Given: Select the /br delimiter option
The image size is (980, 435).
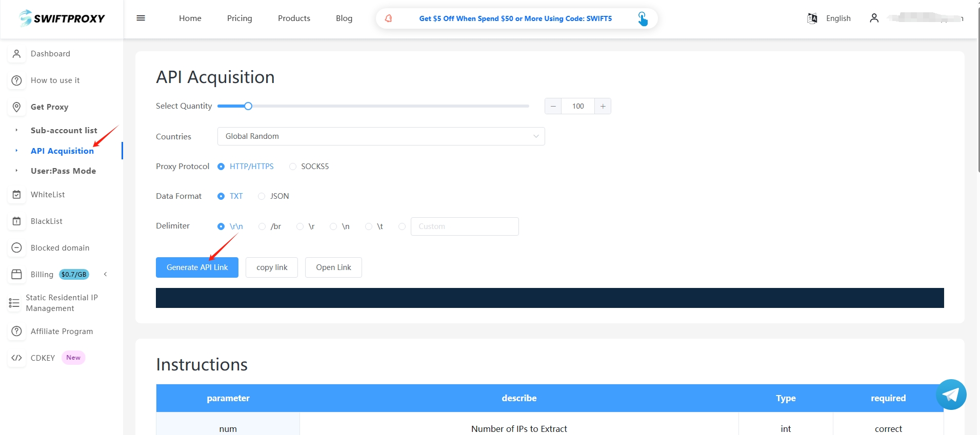Looking at the screenshot, I should pyautogui.click(x=262, y=226).
